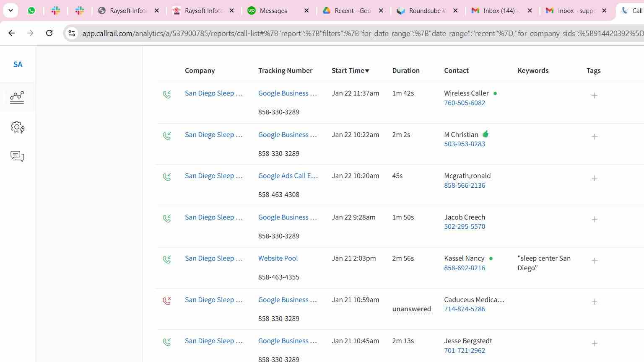Click the SA account initials
The height and width of the screenshot is (362, 644).
tap(18, 65)
